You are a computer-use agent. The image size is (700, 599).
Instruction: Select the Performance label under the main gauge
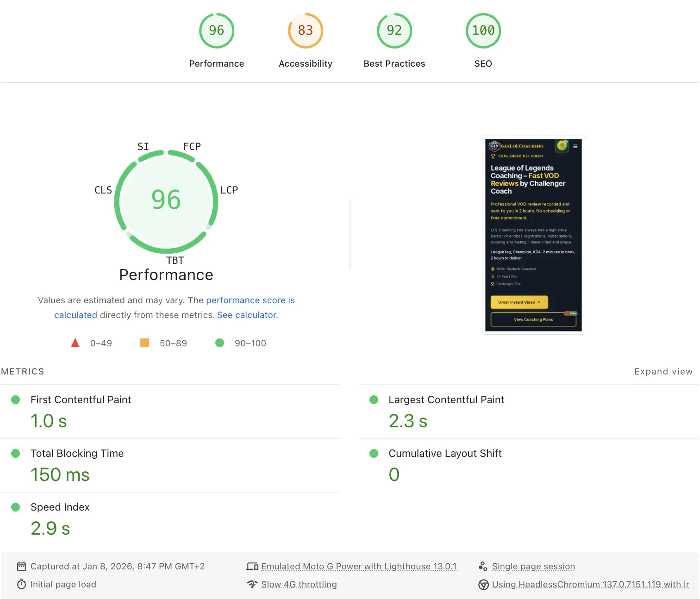166,275
